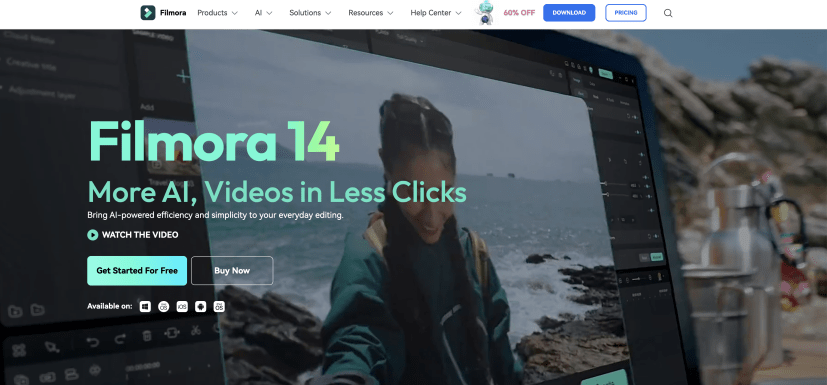This screenshot has height=385, width=827.
Task: Select the Windows platform icon
Action: [145, 306]
